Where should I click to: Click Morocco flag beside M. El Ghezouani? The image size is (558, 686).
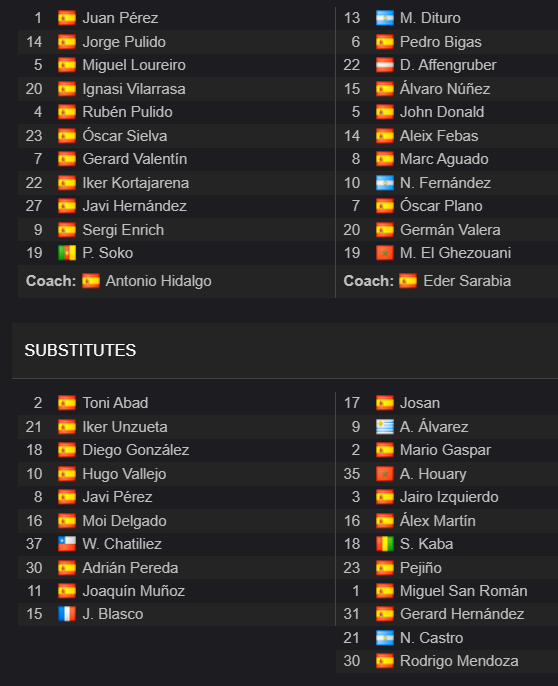click(385, 253)
